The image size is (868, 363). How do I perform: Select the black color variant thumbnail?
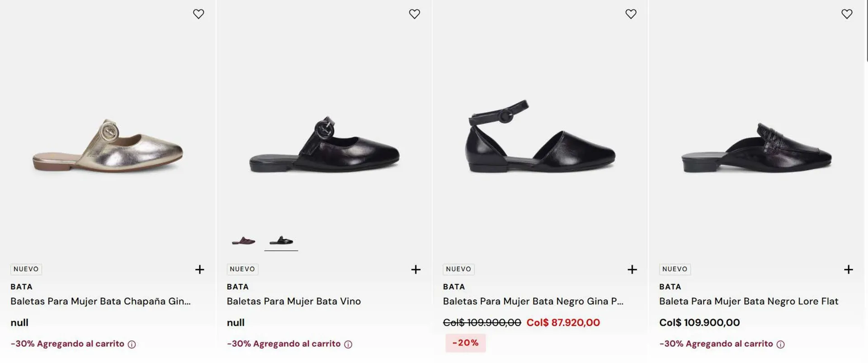click(x=281, y=241)
